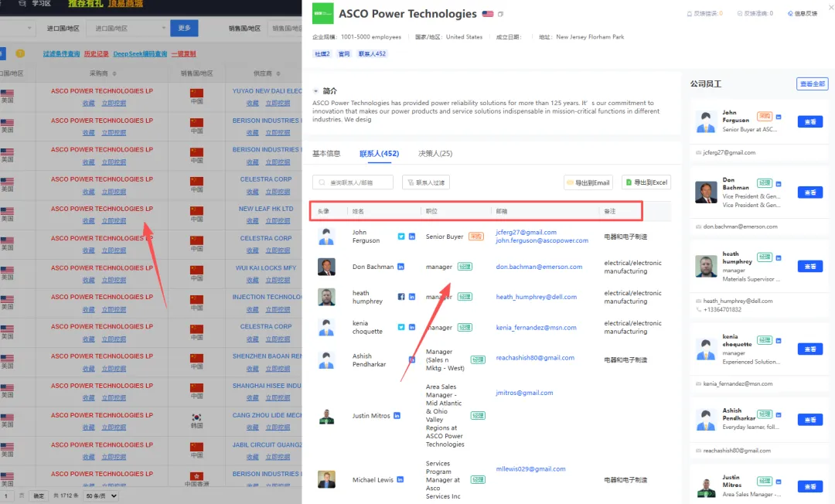
Task: Click 信息反馈 link at top right
Action: [x=803, y=14]
